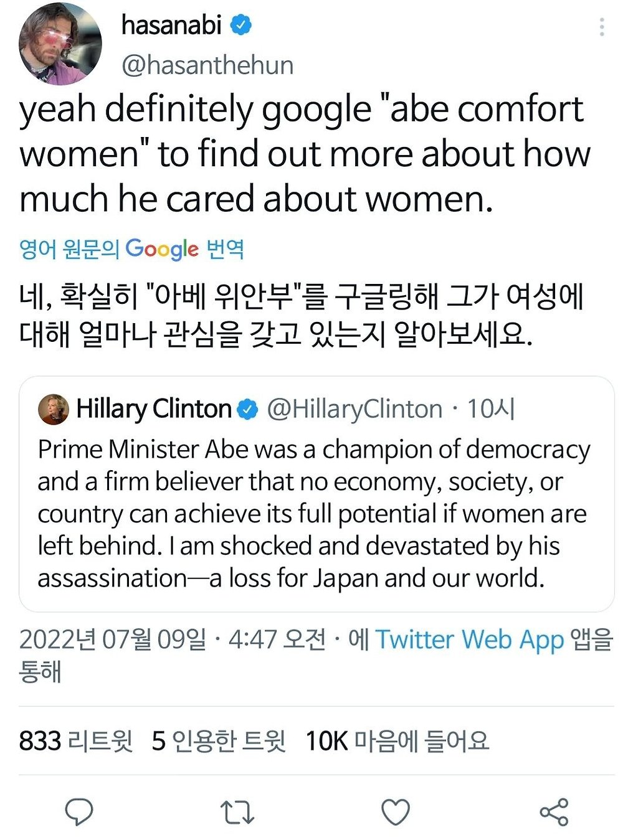View the 10K likes list
Image resolution: width=623 pixels, height=840 pixels.
click(x=397, y=741)
